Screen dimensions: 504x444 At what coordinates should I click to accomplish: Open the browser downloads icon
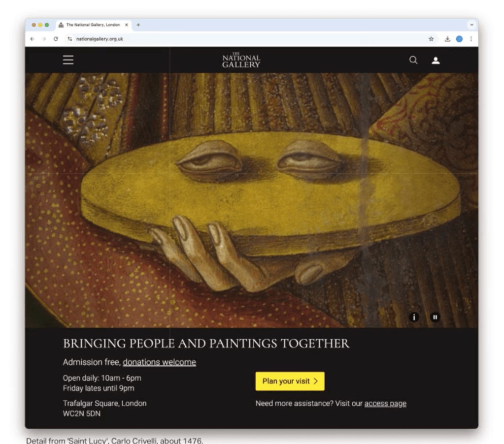(x=447, y=39)
